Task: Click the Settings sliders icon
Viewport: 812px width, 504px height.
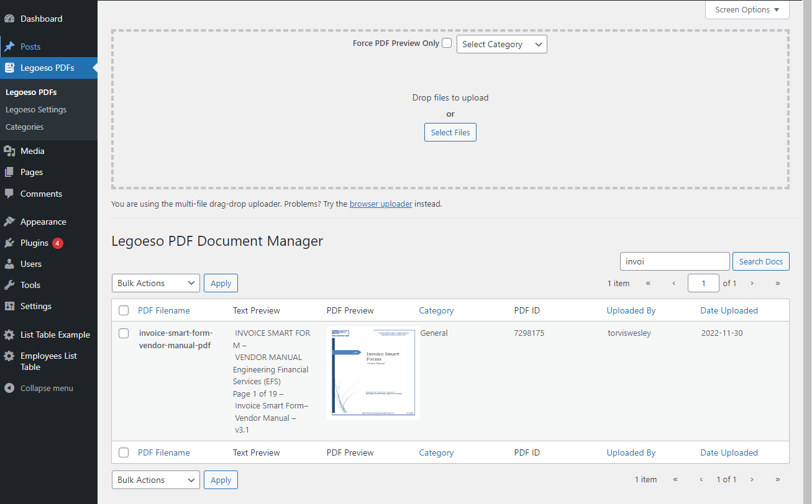Action: pos(9,306)
